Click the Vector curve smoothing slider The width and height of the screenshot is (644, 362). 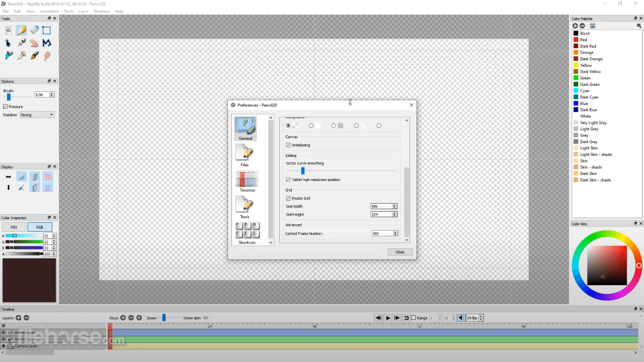coord(342,171)
